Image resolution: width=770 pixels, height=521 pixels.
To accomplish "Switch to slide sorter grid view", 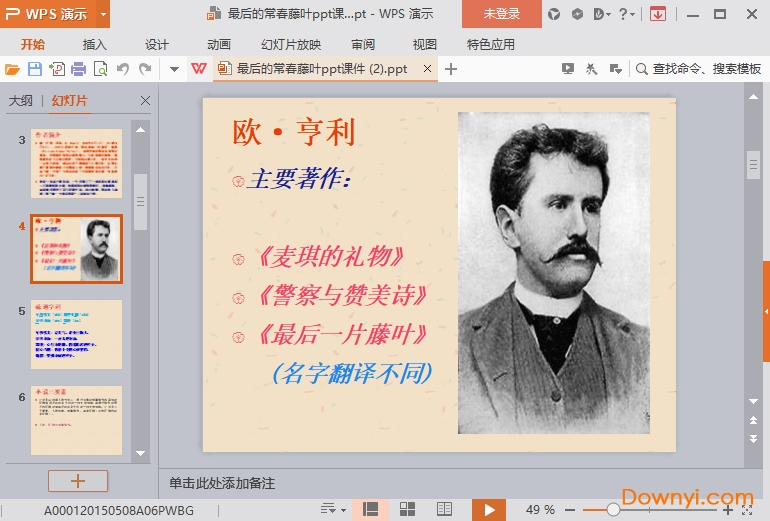I will tap(408, 509).
